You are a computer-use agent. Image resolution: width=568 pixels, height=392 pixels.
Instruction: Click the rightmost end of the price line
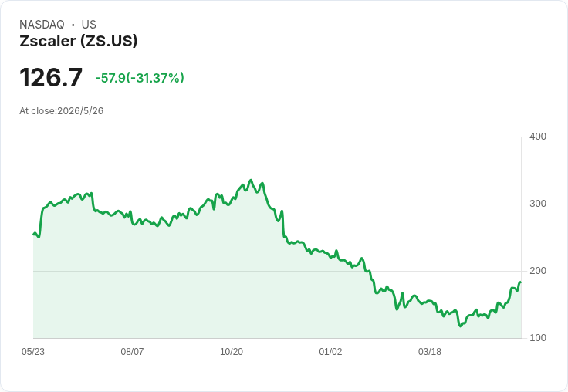click(x=521, y=282)
